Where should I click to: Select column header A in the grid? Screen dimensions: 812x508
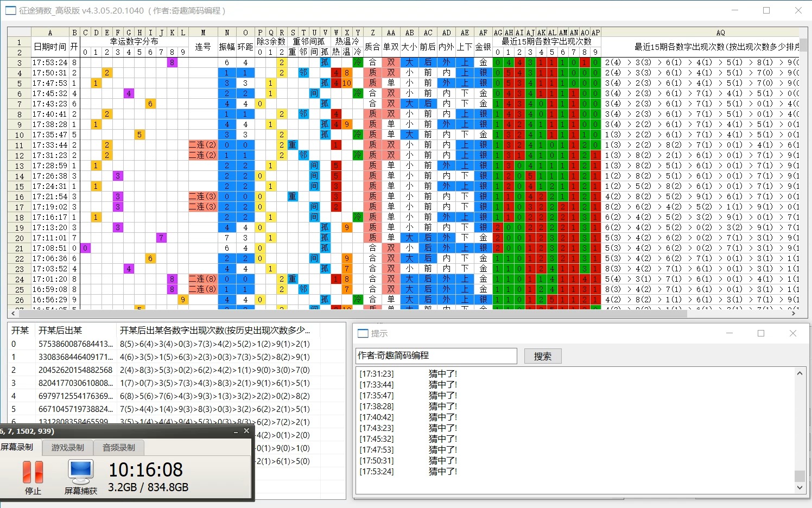50,33
